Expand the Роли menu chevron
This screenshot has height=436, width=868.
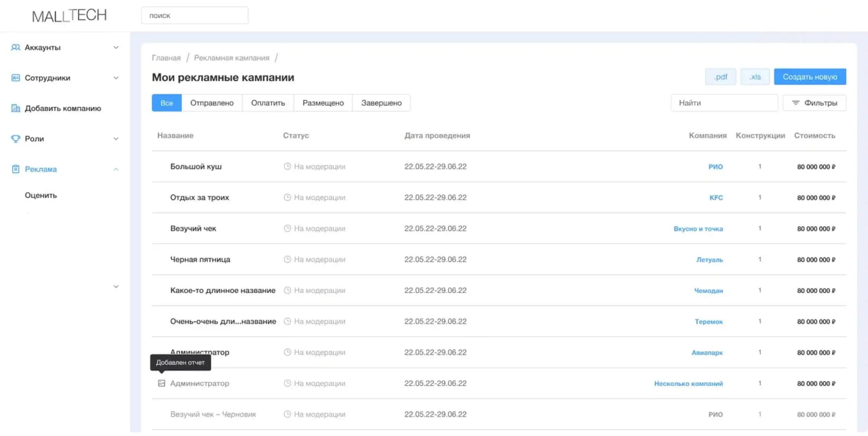point(116,139)
